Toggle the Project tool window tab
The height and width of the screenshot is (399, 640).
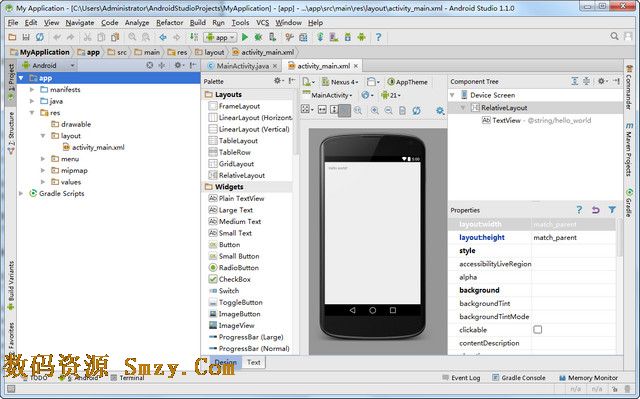click(11, 83)
